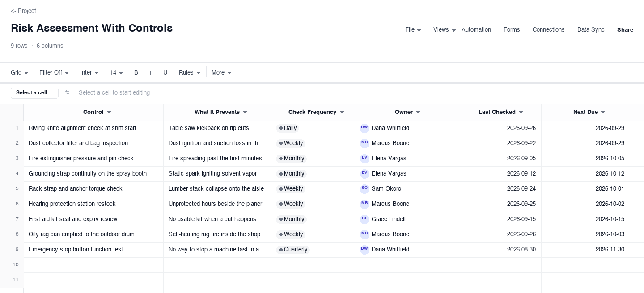The width and height of the screenshot is (644, 293).
Task: Open the Last Checked column arrow
Action: point(521,113)
